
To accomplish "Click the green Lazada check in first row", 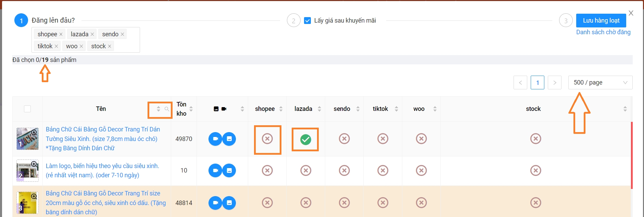I will [305, 139].
